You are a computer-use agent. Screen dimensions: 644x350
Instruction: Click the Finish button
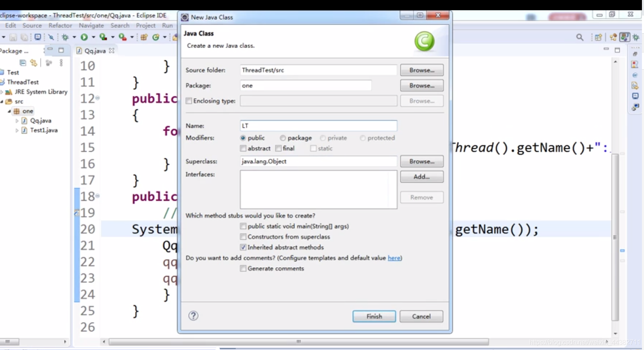click(x=374, y=316)
